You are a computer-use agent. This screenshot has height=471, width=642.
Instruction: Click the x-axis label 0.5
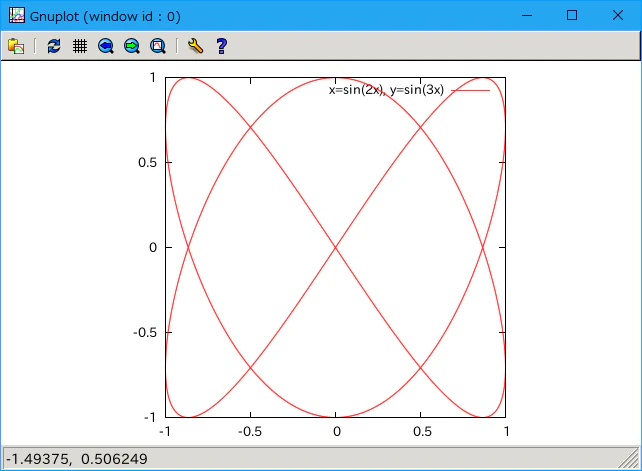[x=422, y=431]
